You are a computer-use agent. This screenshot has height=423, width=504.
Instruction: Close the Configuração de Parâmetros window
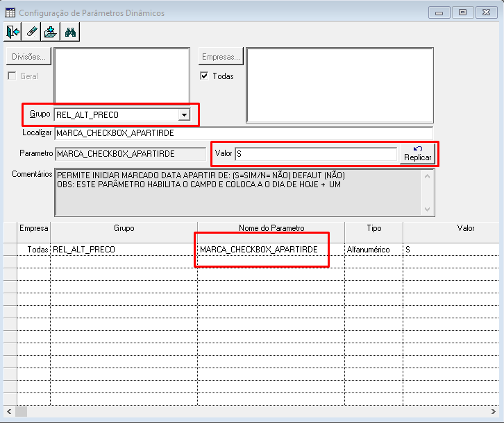(x=487, y=13)
